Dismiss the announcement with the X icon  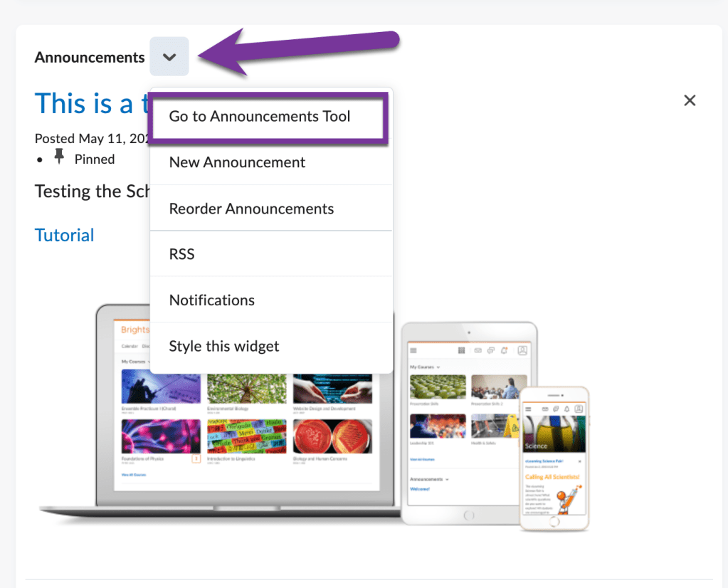[689, 100]
